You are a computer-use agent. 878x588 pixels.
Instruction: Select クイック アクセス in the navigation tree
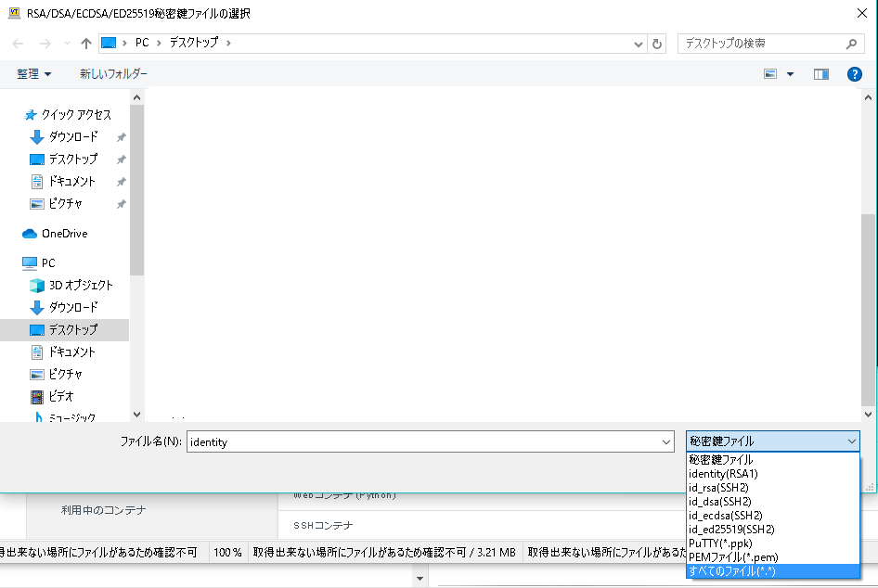pyautogui.click(x=68, y=115)
